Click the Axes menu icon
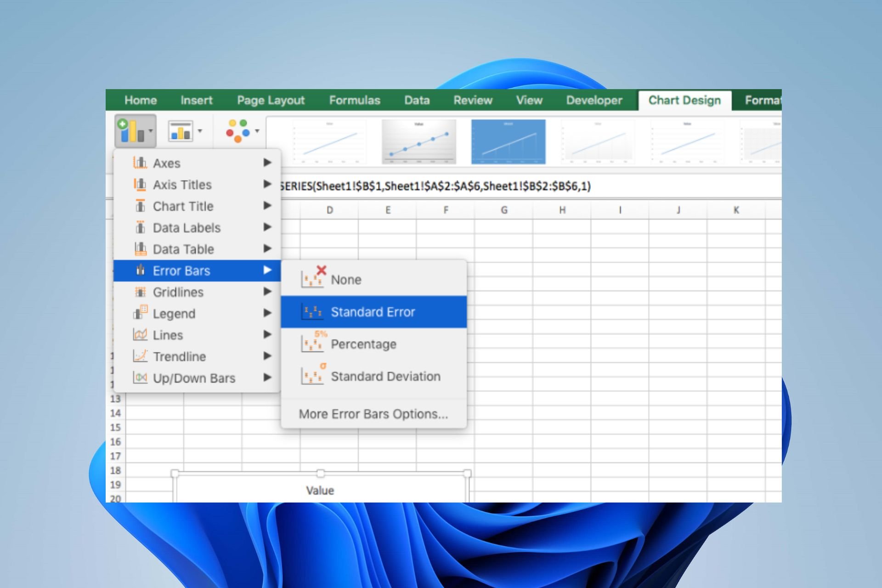The width and height of the screenshot is (882, 588). 140,163
